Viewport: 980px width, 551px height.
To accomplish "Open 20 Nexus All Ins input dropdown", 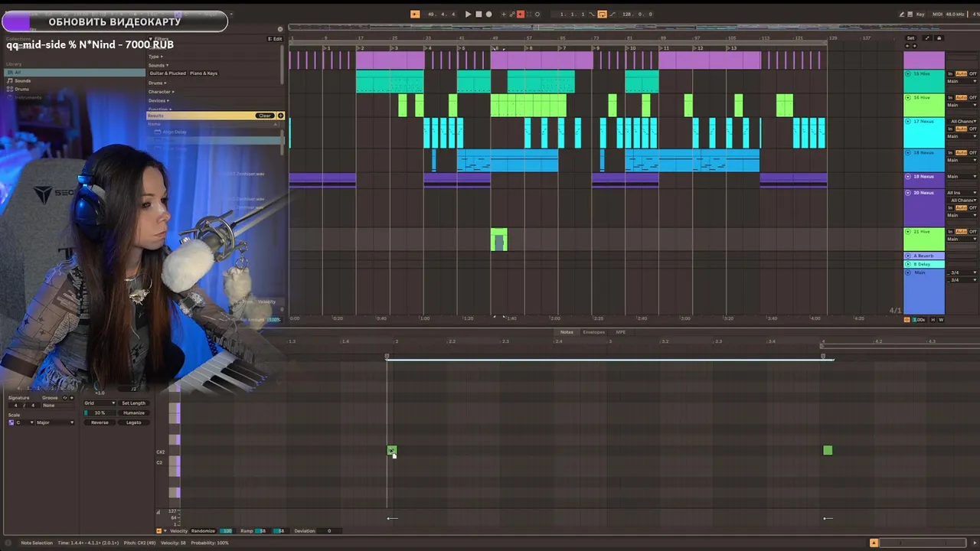I will pos(962,192).
